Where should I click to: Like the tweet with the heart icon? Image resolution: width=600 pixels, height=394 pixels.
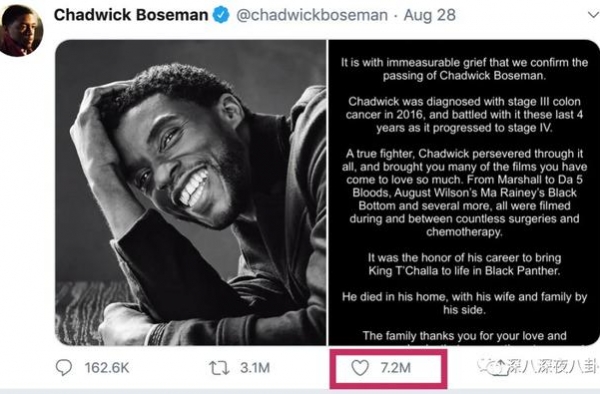[360, 368]
